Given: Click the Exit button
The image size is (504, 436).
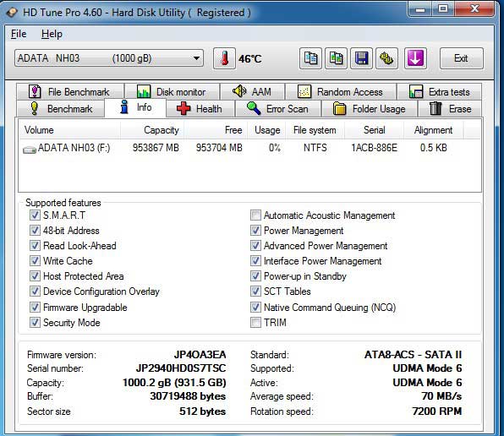Looking at the screenshot, I should pos(461,58).
